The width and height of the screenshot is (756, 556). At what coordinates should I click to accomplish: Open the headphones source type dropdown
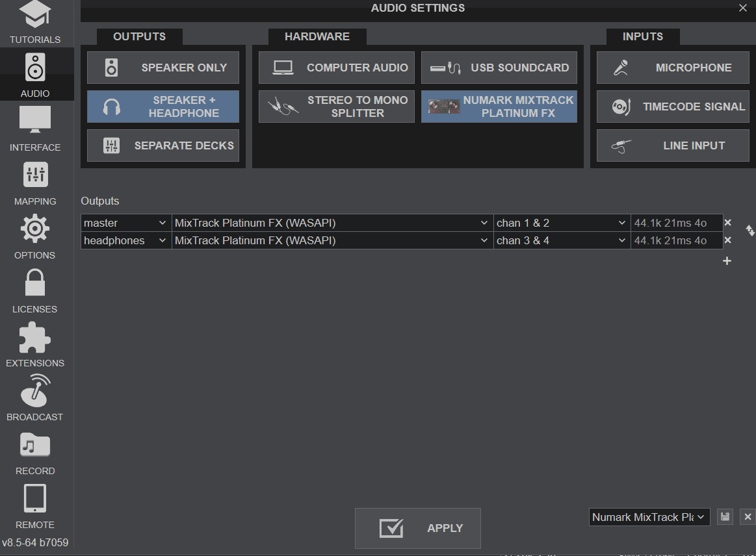pyautogui.click(x=126, y=240)
